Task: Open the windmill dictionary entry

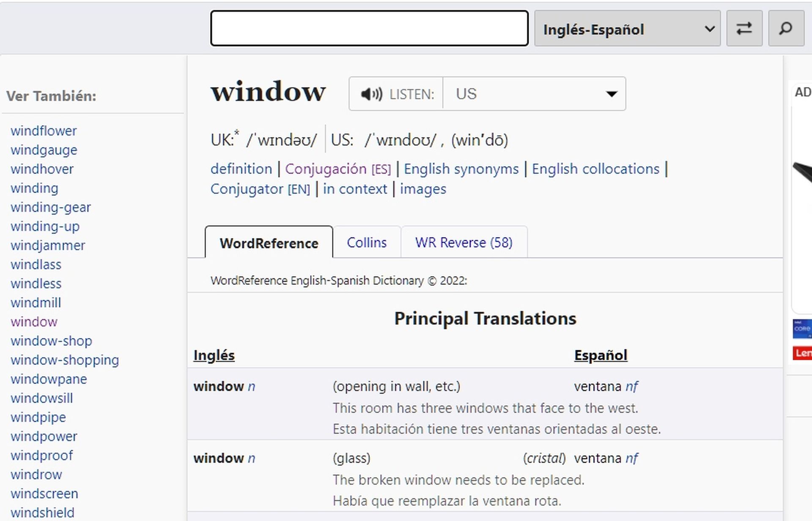Action: coord(36,303)
